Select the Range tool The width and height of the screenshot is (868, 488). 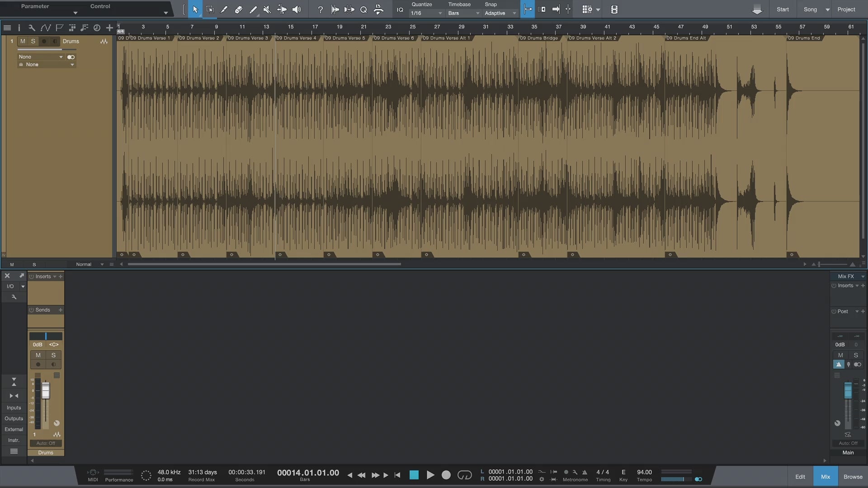(x=210, y=9)
